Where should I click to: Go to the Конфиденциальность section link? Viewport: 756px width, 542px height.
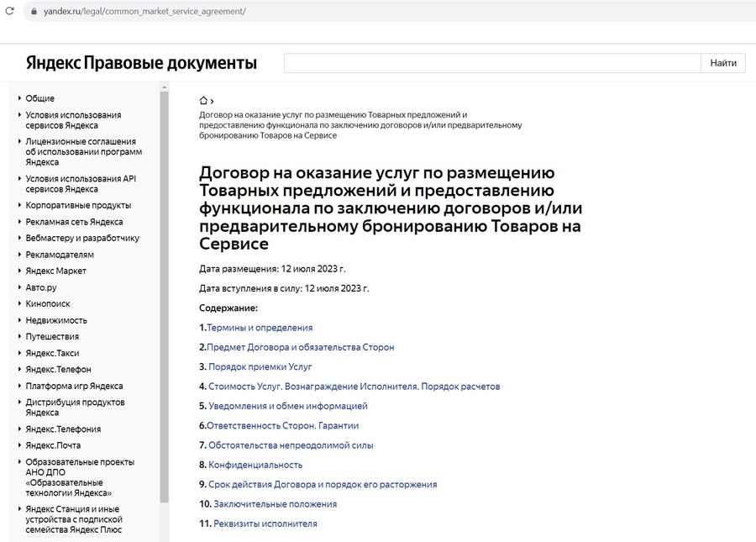click(x=255, y=465)
